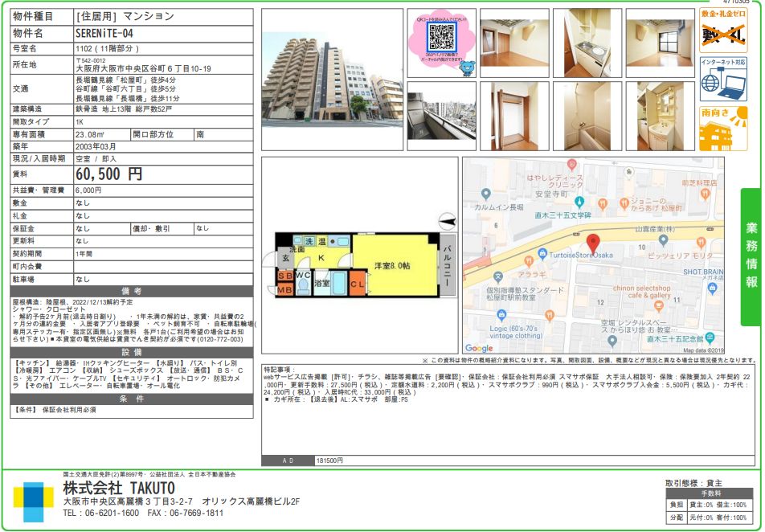The width and height of the screenshot is (765, 532).
Task: Click the Google logo on the map
Action: click(479, 348)
